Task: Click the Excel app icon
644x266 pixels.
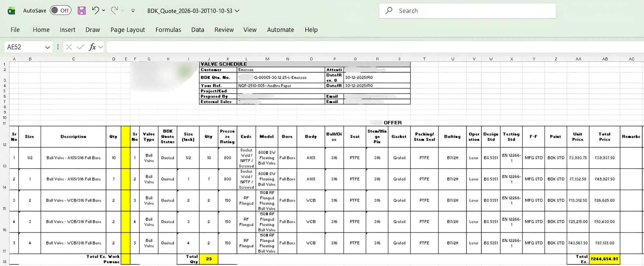Action: [11, 11]
